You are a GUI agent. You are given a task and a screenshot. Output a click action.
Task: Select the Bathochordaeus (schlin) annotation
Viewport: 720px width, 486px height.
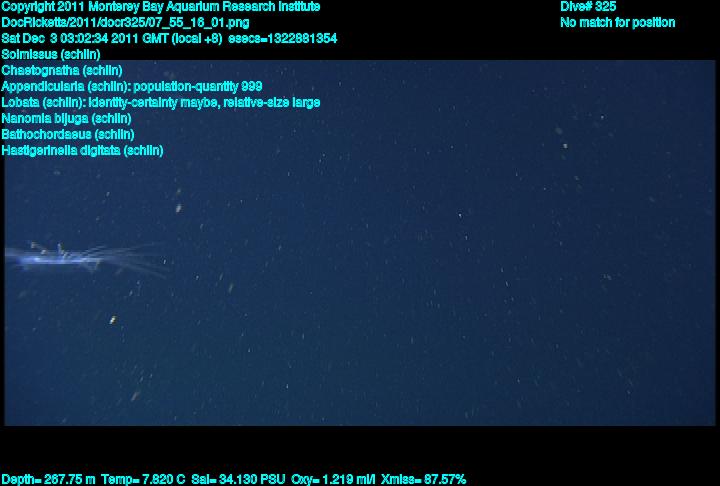(68, 135)
